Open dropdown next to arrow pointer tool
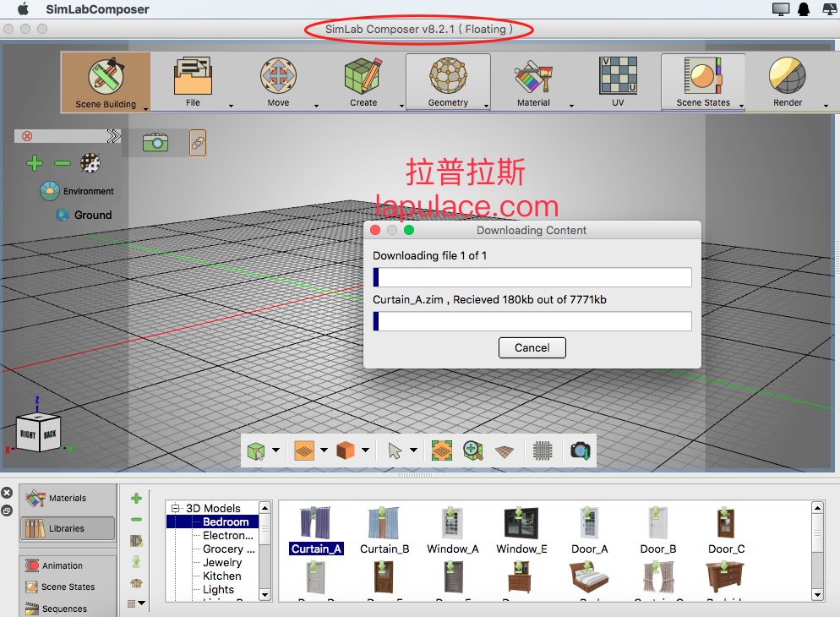Screen dimensions: 840x617 click(x=413, y=450)
